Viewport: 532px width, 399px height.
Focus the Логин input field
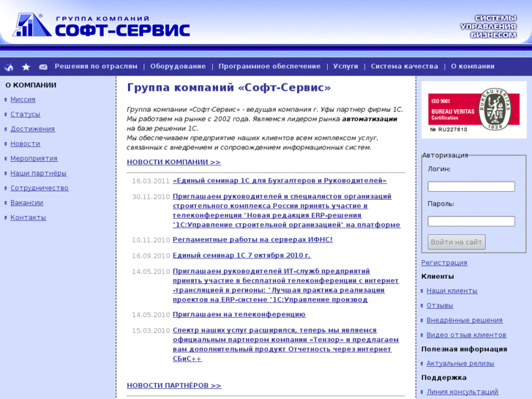click(x=471, y=187)
